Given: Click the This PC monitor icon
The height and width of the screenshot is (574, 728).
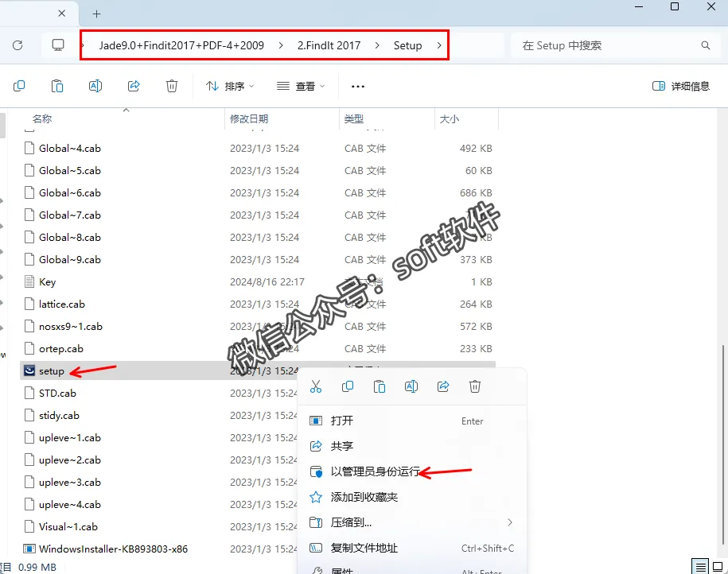Looking at the screenshot, I should coord(58,45).
